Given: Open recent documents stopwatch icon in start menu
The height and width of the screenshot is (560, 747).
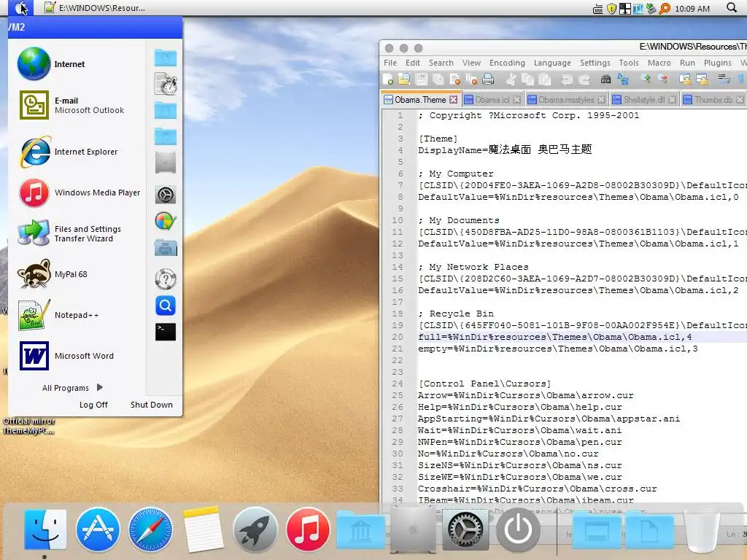Looking at the screenshot, I should [x=166, y=84].
